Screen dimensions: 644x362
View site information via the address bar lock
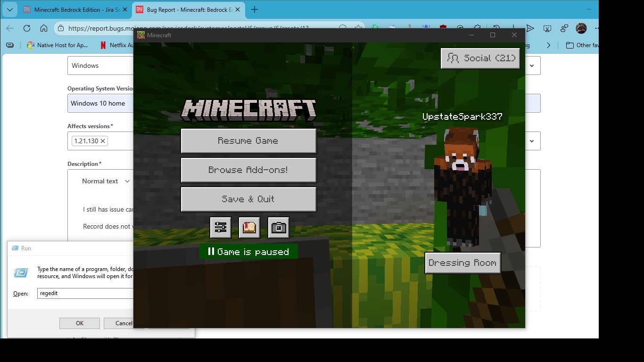click(x=61, y=28)
